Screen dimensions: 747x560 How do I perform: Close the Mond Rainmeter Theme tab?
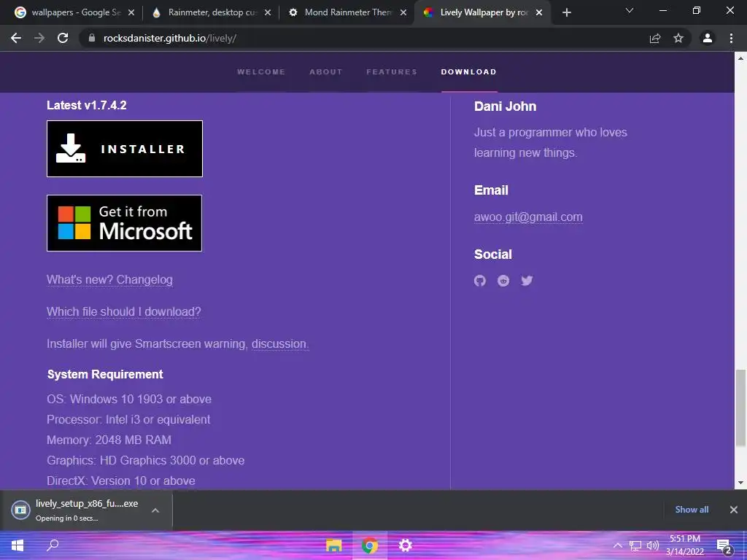coord(403,12)
